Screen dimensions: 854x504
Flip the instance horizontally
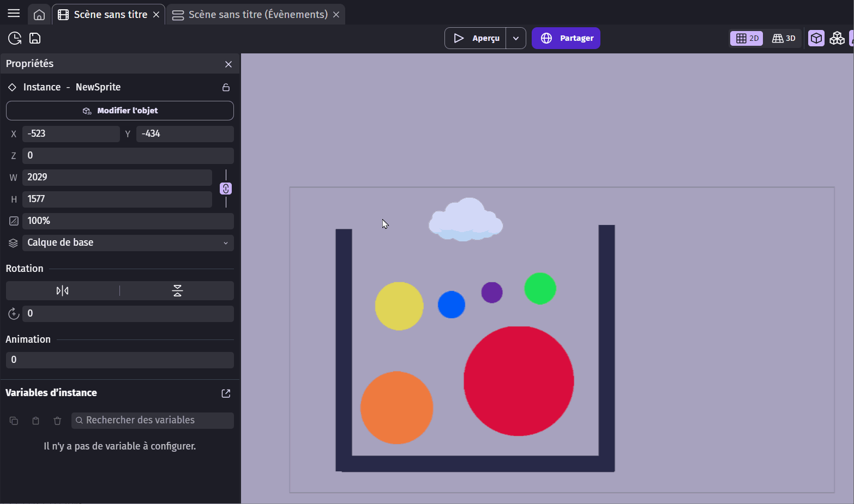pos(63,291)
